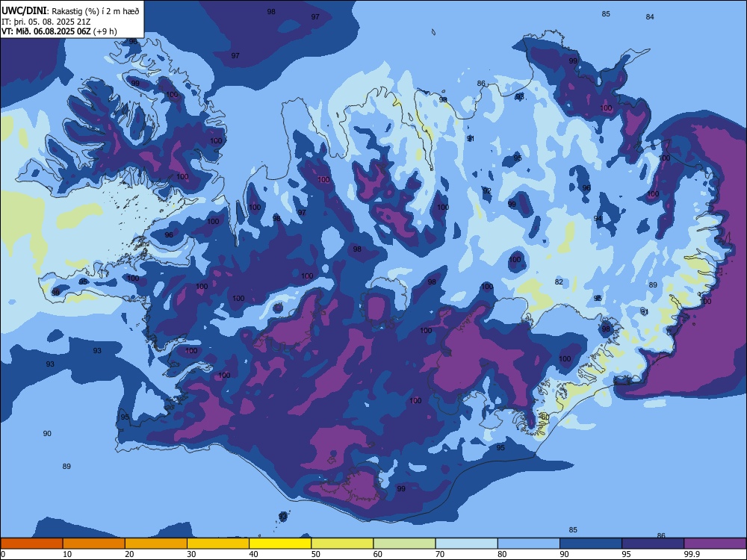Pick the 40–50 bright yellow legend swatch
747x560 pixels.
(x=280, y=544)
